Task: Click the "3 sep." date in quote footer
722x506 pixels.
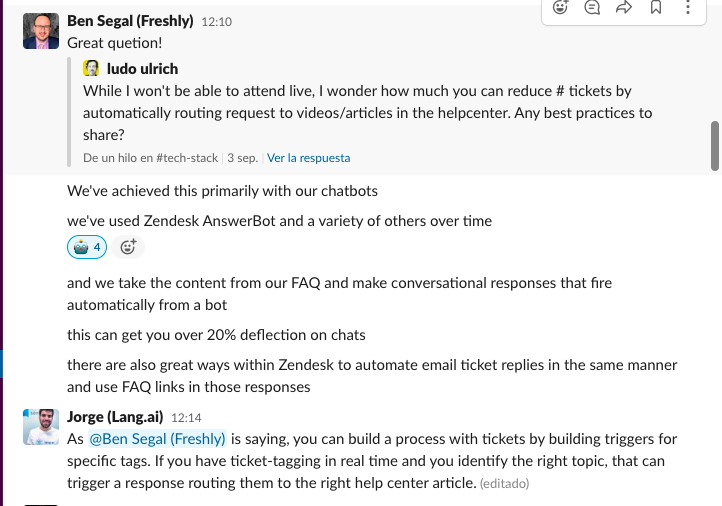Action: (x=243, y=158)
